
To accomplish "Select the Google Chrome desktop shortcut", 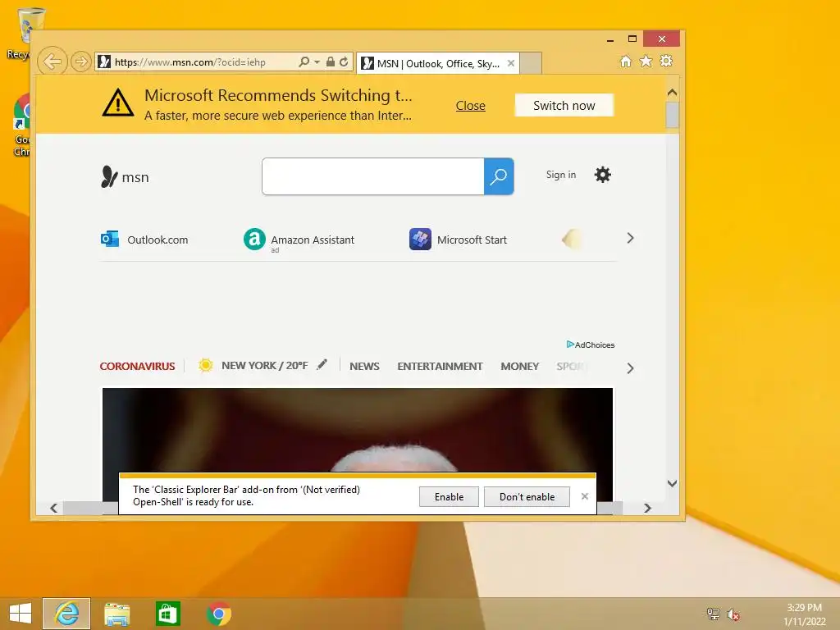I will click(x=21, y=125).
